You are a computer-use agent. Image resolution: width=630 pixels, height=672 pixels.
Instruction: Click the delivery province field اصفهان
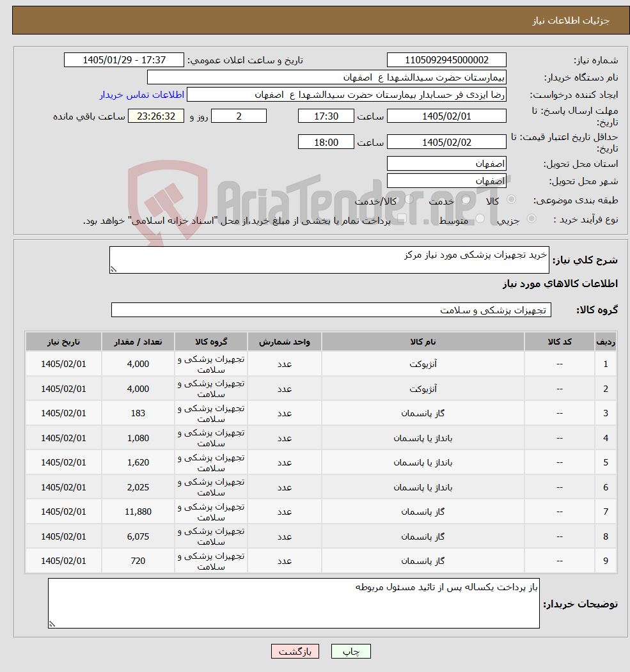pos(446,164)
